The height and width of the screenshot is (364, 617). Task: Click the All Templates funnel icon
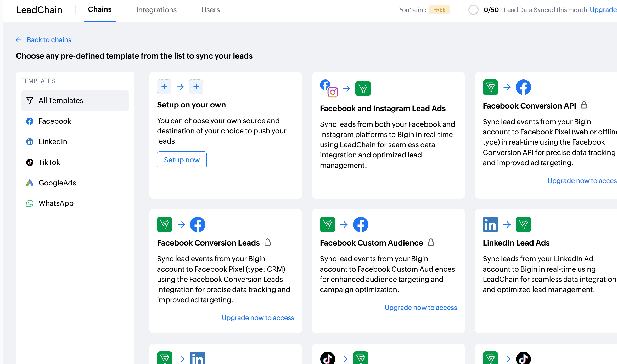tap(30, 100)
